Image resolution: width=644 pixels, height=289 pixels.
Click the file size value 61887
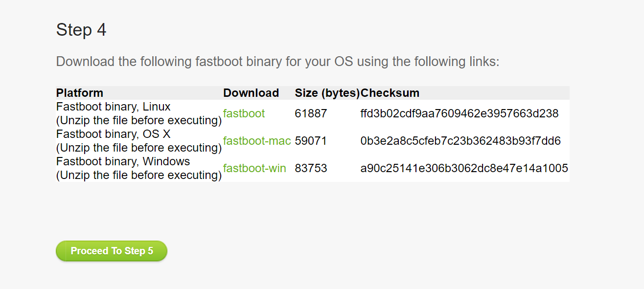click(311, 113)
